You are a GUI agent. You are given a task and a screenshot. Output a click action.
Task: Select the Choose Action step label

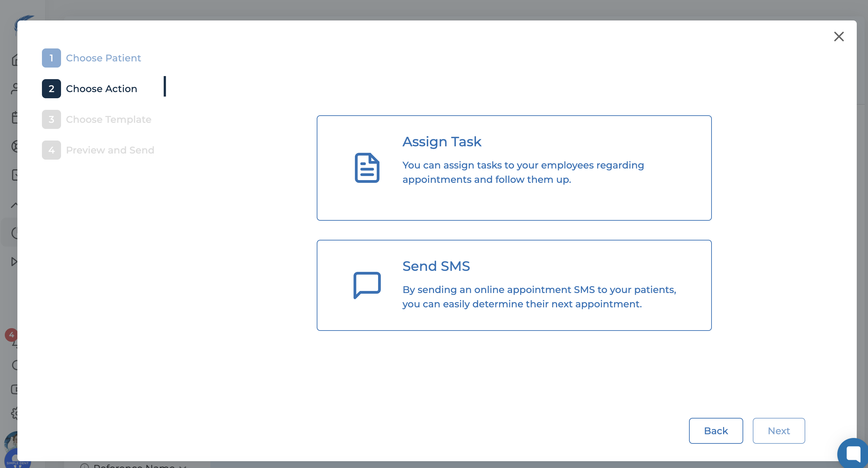[x=101, y=89]
